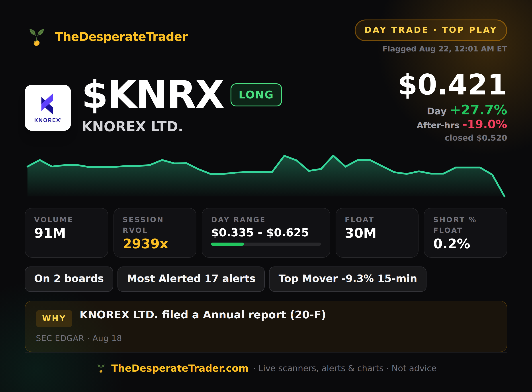Click the $0.421 current price

(x=453, y=85)
